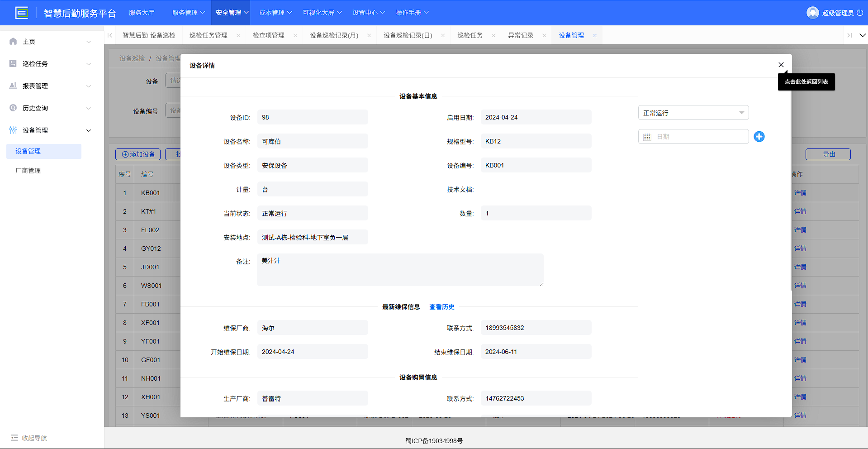Close the 异常记录 tab
This screenshot has height=449, width=868.
(x=544, y=35)
